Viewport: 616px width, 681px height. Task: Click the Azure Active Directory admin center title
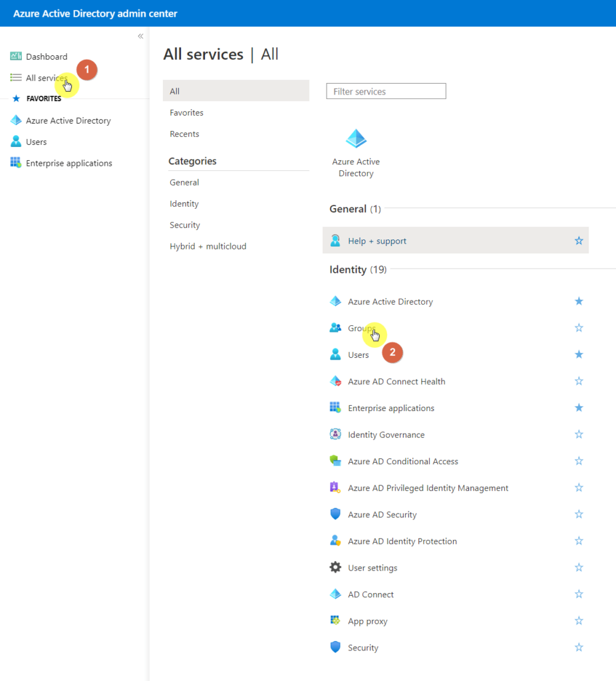tap(95, 13)
